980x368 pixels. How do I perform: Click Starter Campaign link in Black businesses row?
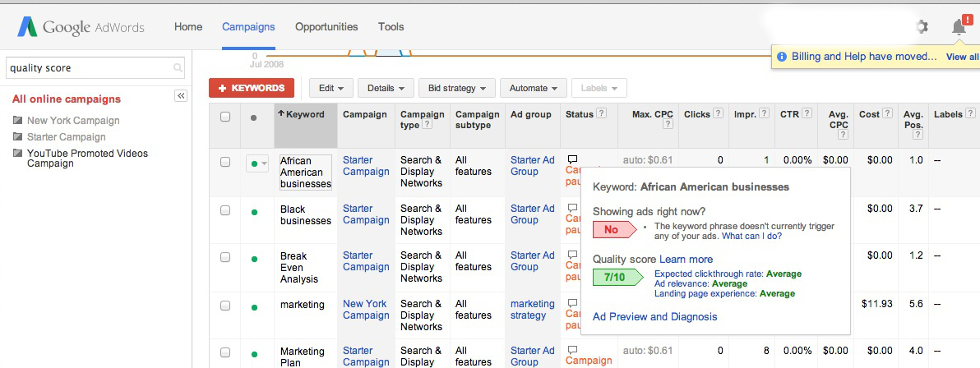366,214
